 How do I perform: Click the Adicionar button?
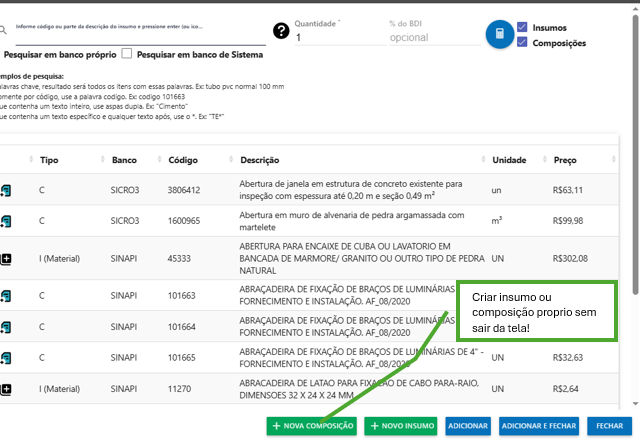tap(468, 426)
